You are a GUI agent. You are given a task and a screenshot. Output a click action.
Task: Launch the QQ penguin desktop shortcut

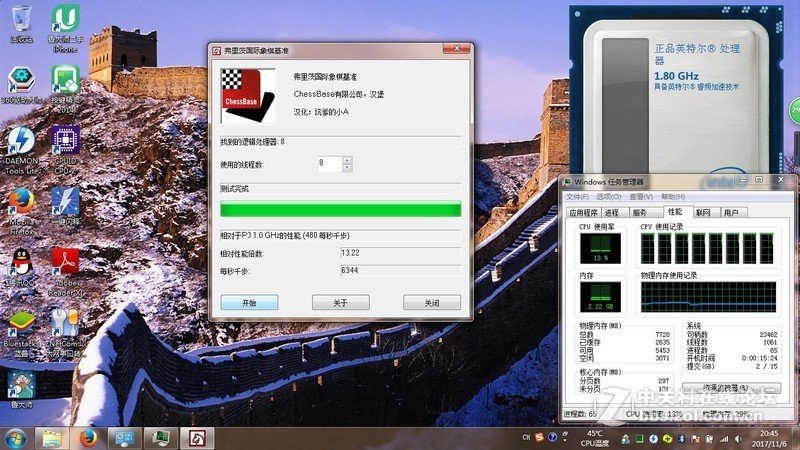[21, 267]
